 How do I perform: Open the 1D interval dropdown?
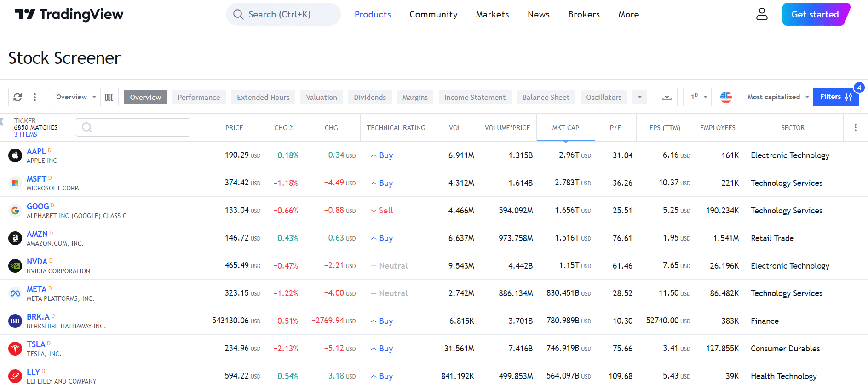(698, 97)
